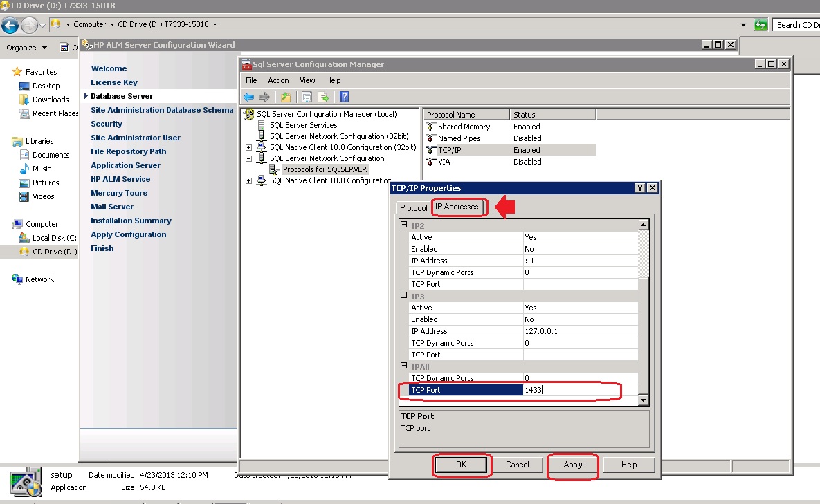This screenshot has height=504, width=820.
Task: Click the Cancel button
Action: (517, 465)
